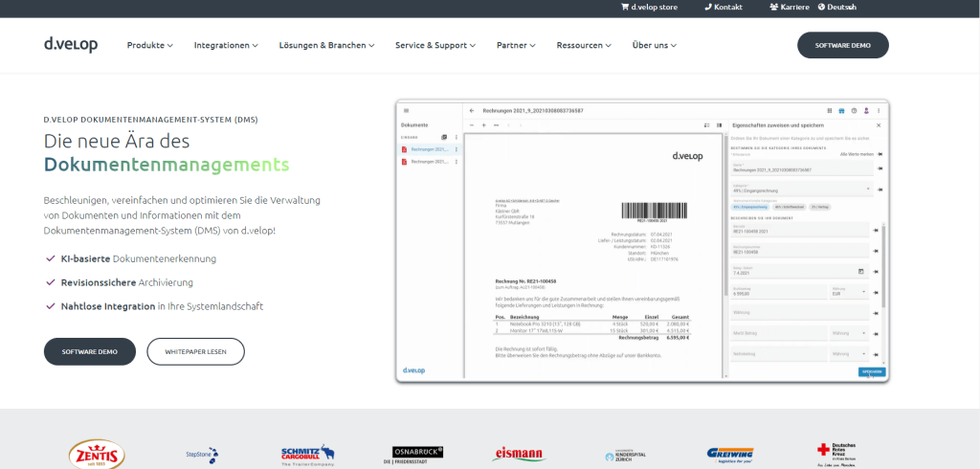Expand the Produkte menu
Image resolution: width=980 pixels, height=469 pixels.
click(150, 45)
